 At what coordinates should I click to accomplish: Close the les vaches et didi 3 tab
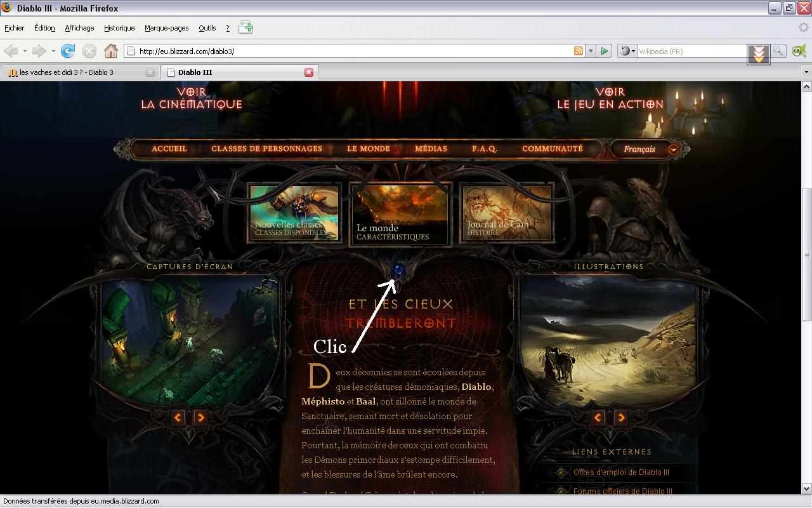[150, 72]
